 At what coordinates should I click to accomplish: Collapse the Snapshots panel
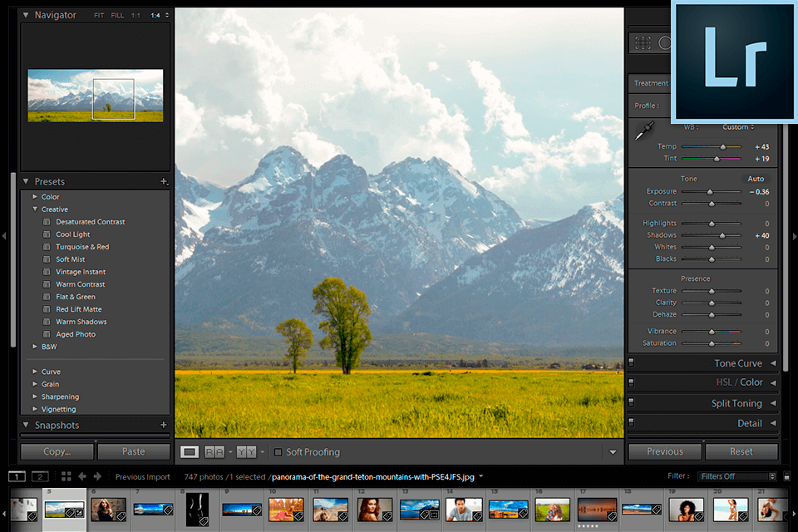26,425
